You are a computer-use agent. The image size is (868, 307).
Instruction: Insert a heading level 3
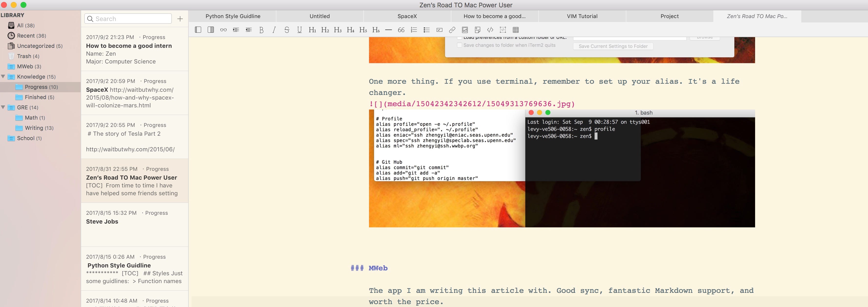pos(338,30)
